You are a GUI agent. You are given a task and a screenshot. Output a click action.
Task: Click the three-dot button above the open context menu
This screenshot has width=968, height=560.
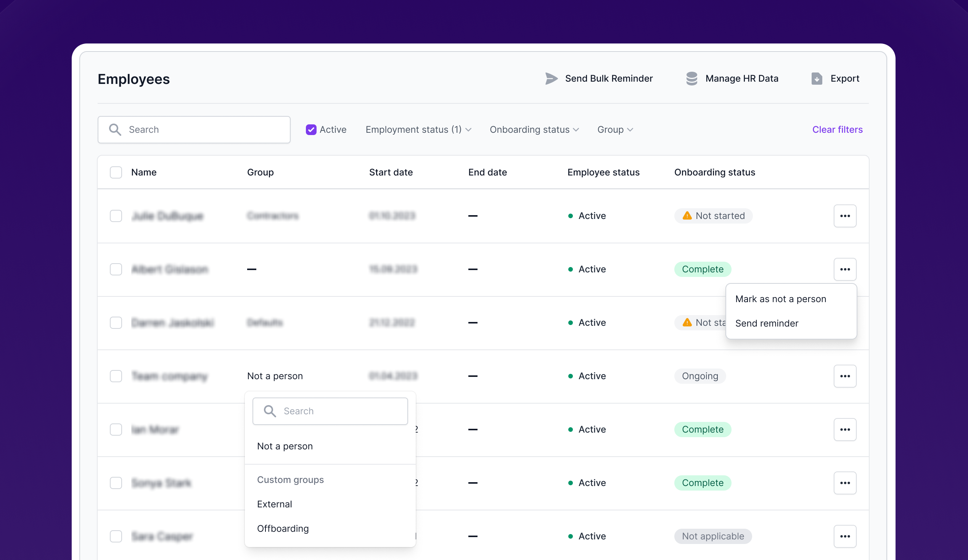845,269
